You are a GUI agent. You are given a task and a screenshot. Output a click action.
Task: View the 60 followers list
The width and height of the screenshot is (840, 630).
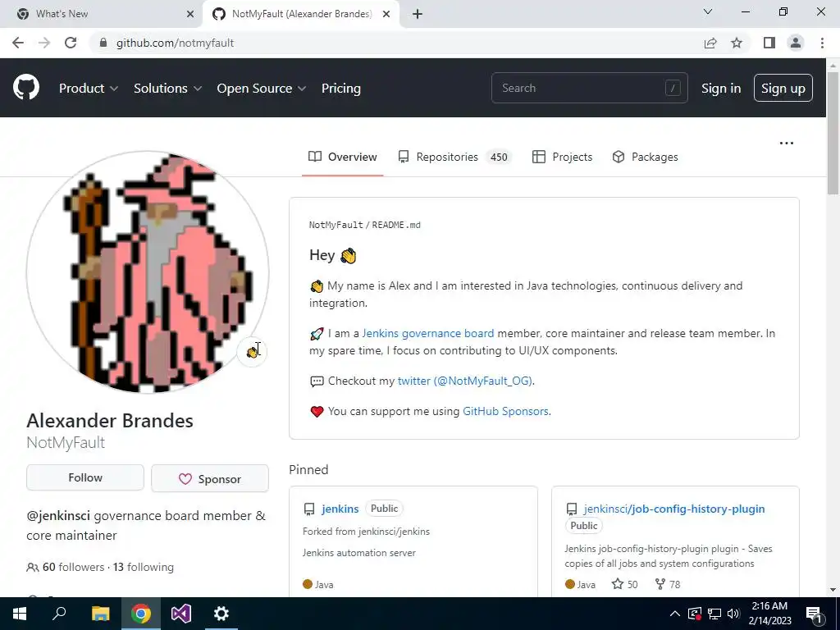point(73,567)
